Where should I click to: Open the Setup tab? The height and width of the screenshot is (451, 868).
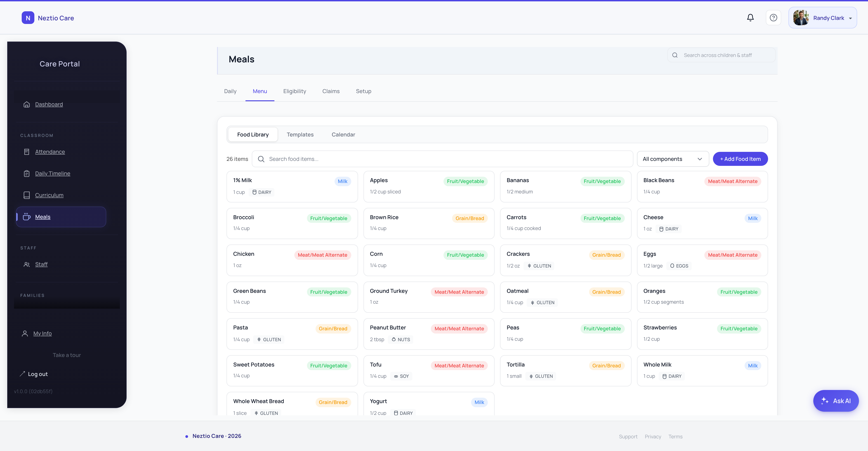tap(363, 91)
